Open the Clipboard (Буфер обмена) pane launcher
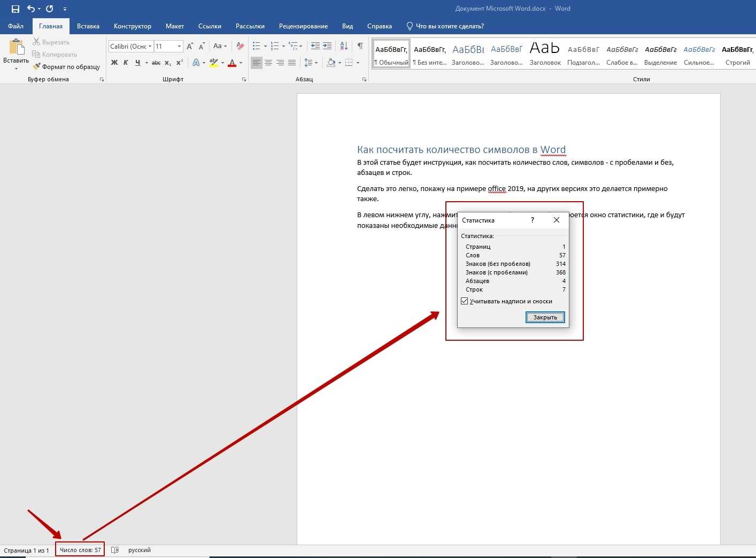Screen dimensions: 756x558 (x=102, y=79)
